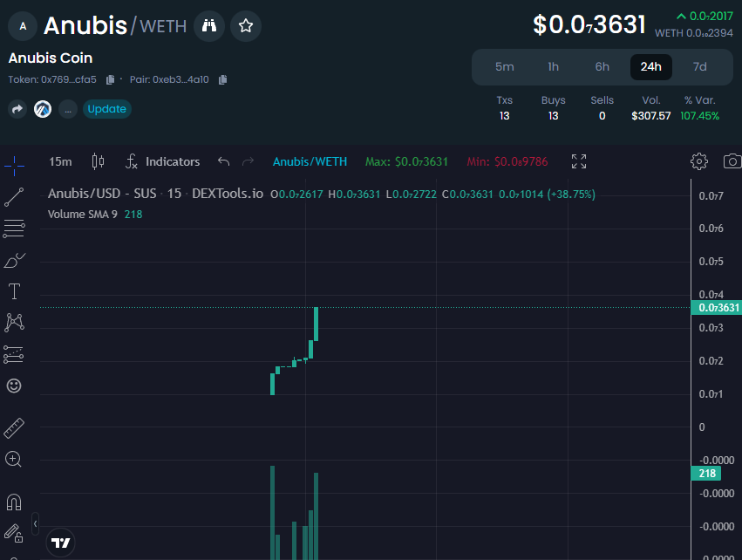Open chart settings gear
Image resolution: width=742 pixels, height=560 pixels.
tap(699, 161)
